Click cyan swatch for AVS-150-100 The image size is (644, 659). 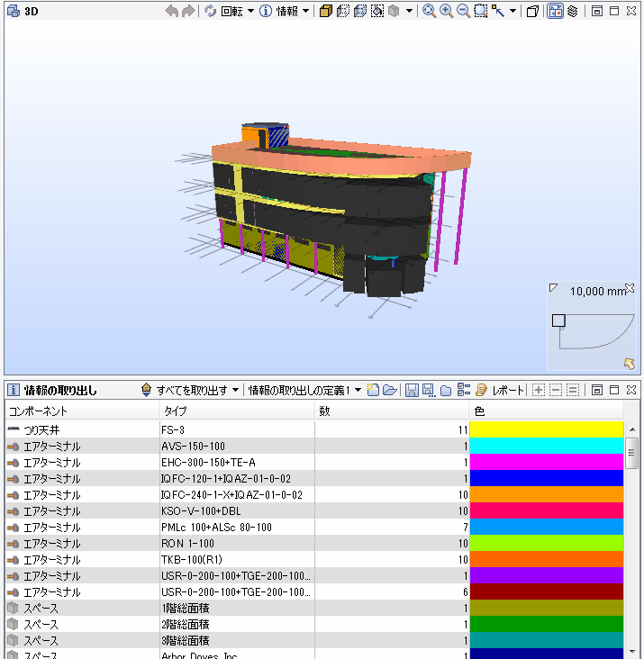(547, 446)
